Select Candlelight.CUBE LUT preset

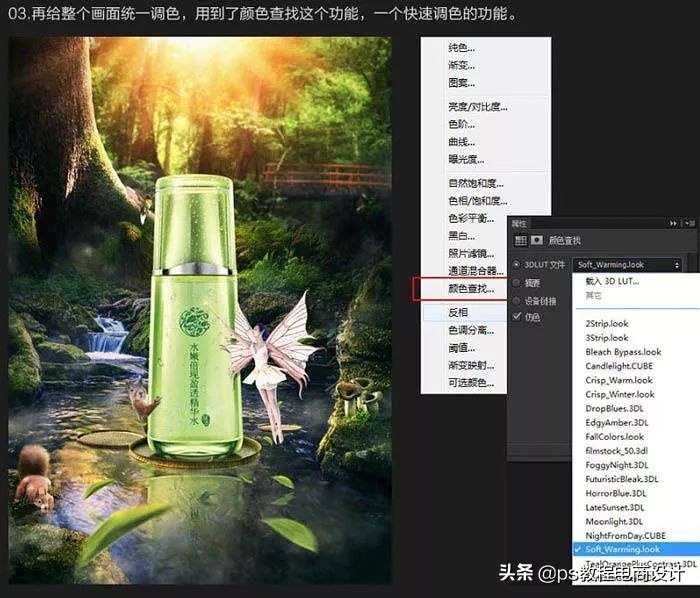tap(619, 366)
